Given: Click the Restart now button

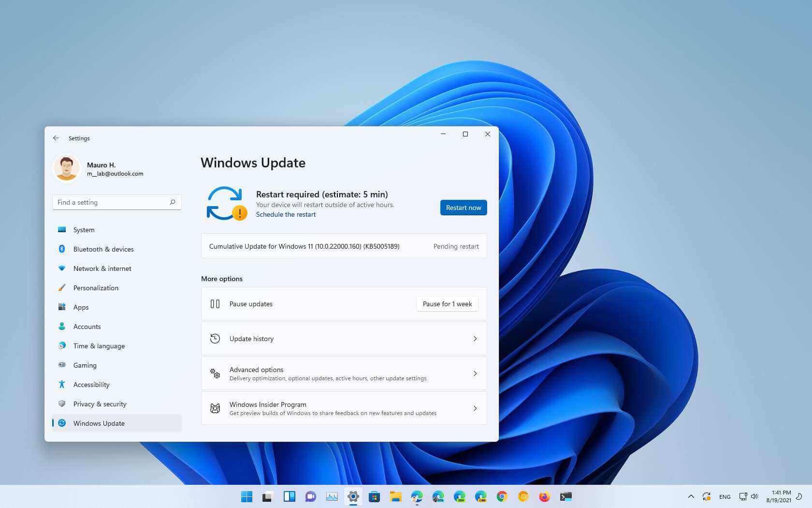Looking at the screenshot, I should (x=463, y=208).
